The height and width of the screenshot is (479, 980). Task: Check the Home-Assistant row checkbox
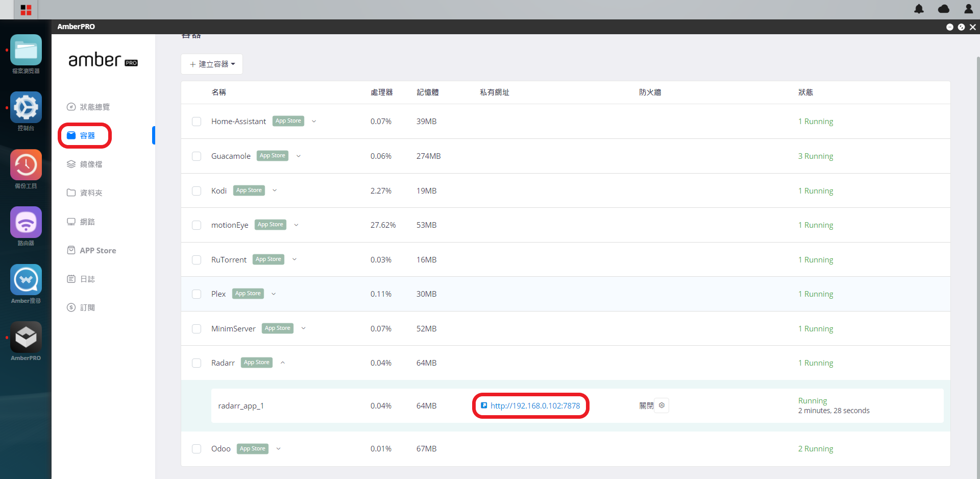197,122
